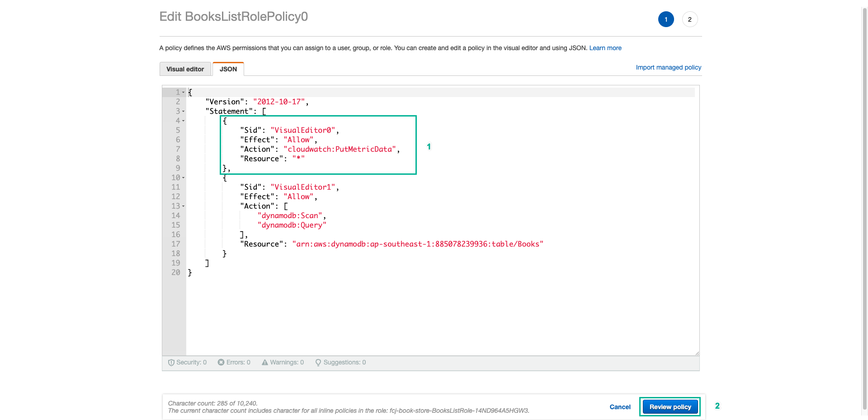Click the Character count: 285 of 10,240 text
This screenshot has height=420, width=868.
point(212,403)
